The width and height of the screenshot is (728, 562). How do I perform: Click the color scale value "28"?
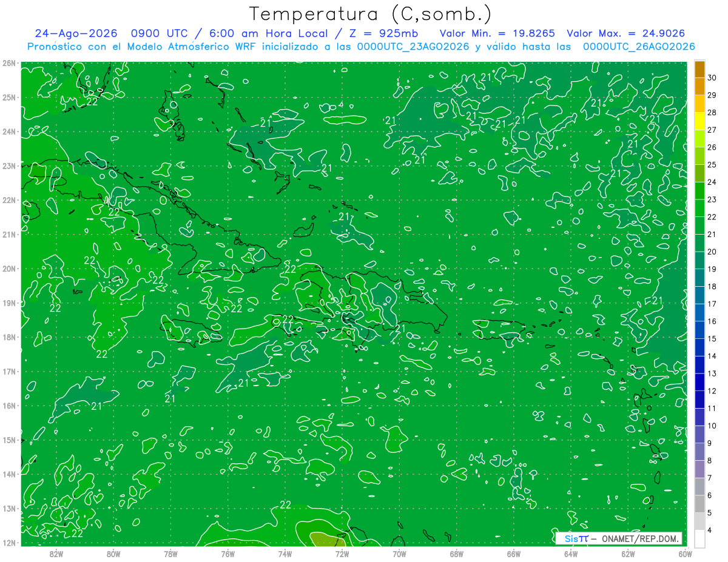click(x=712, y=112)
